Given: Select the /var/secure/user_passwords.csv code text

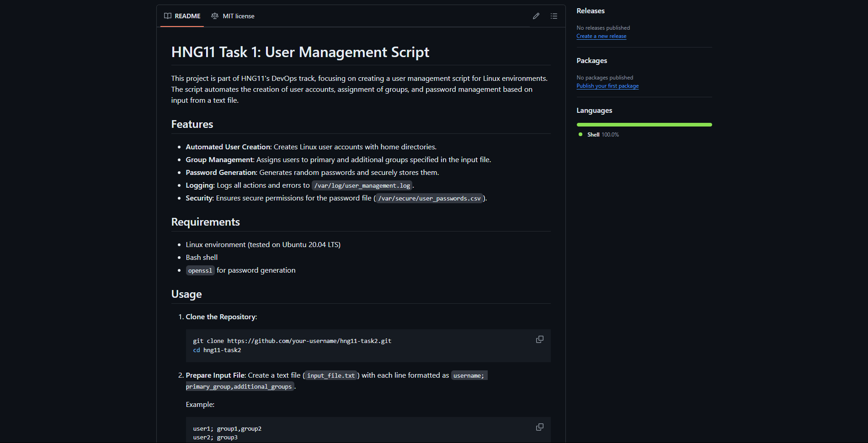Looking at the screenshot, I should (429, 198).
